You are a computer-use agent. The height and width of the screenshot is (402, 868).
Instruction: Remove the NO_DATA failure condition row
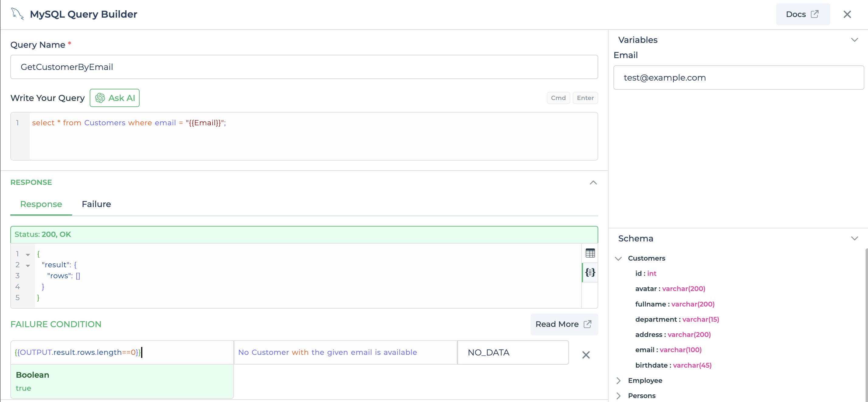click(586, 355)
